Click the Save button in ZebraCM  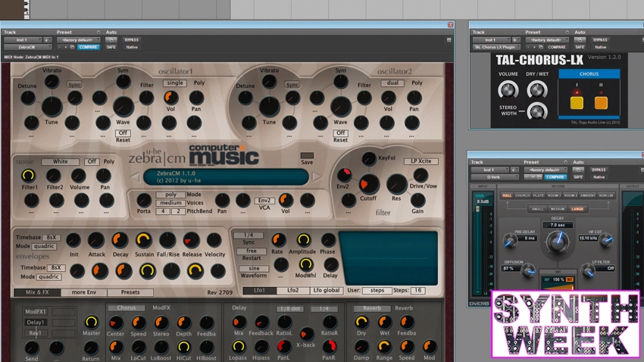(x=307, y=156)
